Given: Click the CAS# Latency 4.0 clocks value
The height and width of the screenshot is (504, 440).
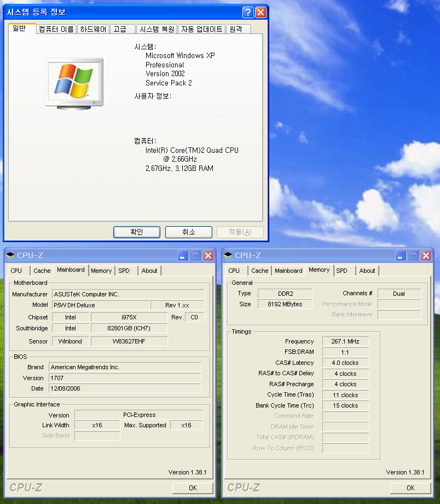Looking at the screenshot, I should (x=345, y=363).
